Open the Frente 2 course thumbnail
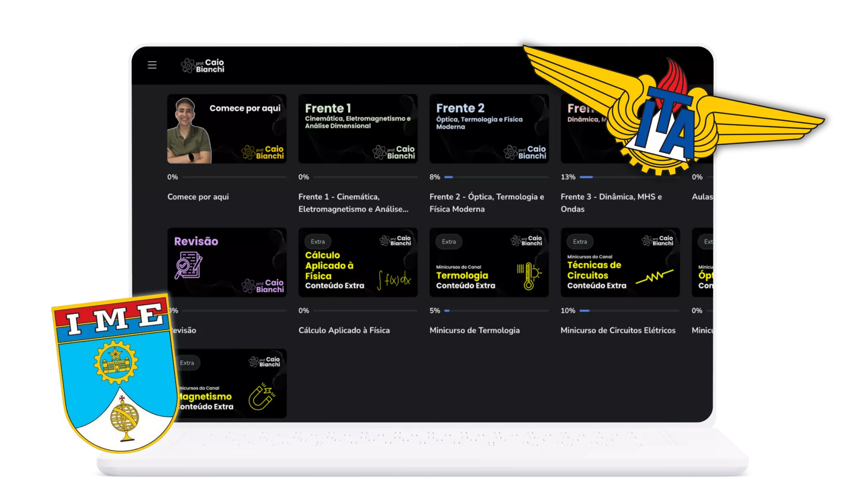Screen dimensions: 868x497 [x=489, y=129]
